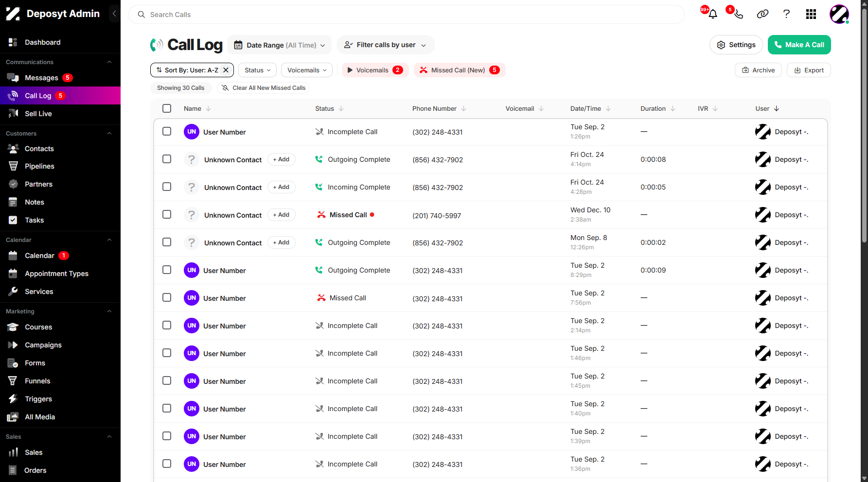The height and width of the screenshot is (482, 868).
Task: Open the phone dialer icon in header
Action: [x=738, y=14]
